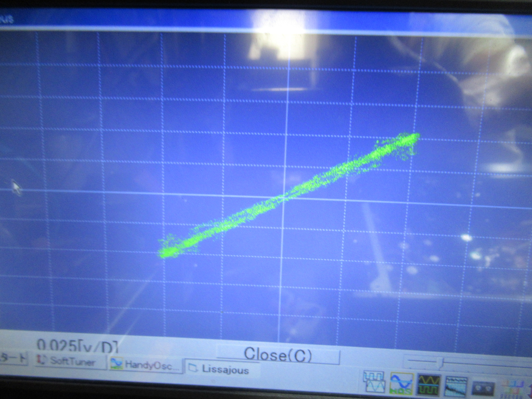Click the 0.025[v/D] scale label
This screenshot has width=532, height=399.
(x=78, y=345)
